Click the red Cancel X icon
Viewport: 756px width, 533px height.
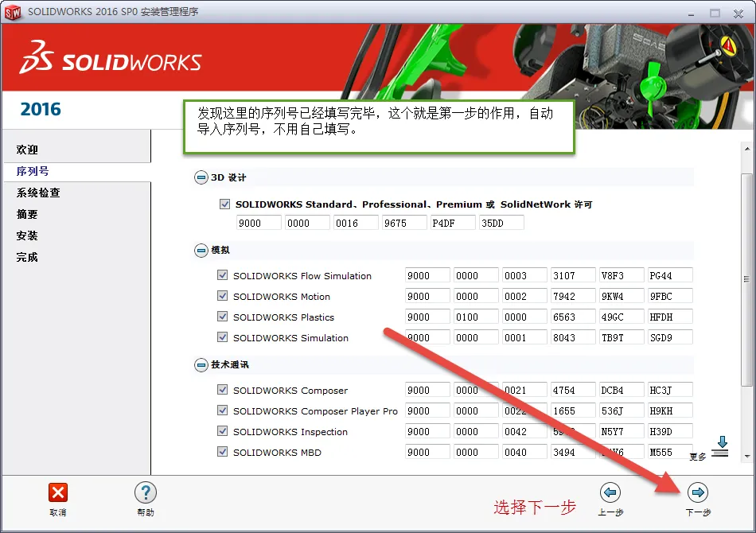point(58,492)
